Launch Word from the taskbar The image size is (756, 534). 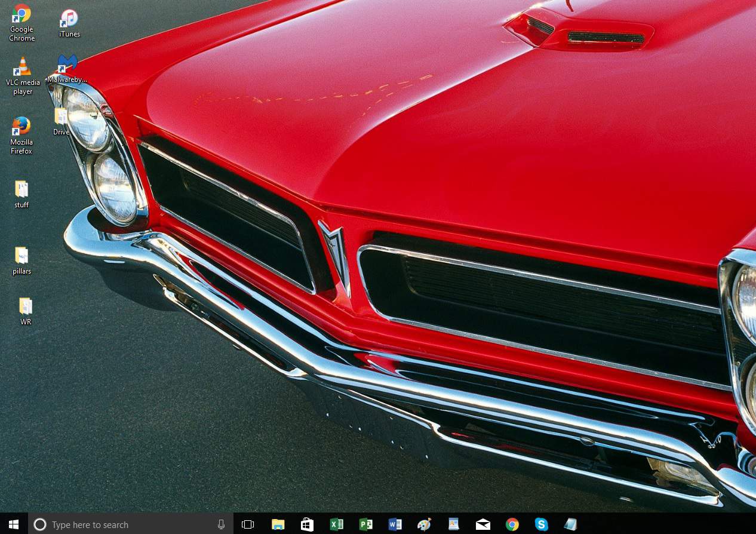[395, 524]
